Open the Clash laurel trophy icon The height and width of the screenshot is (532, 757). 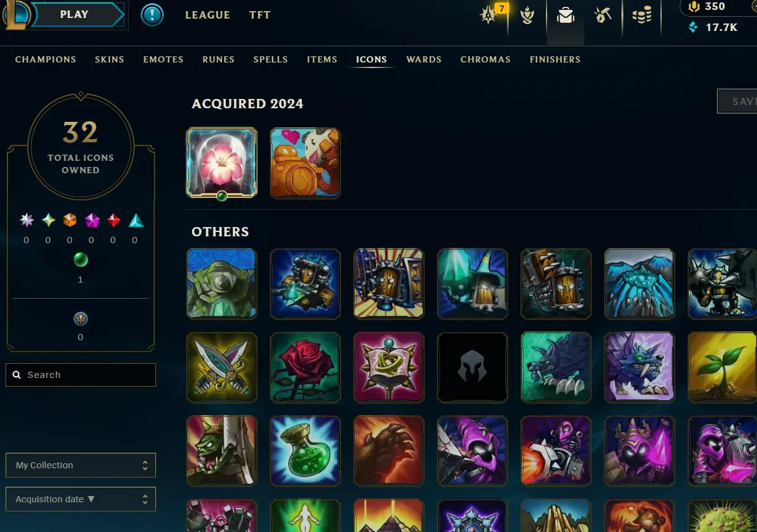pos(527,15)
